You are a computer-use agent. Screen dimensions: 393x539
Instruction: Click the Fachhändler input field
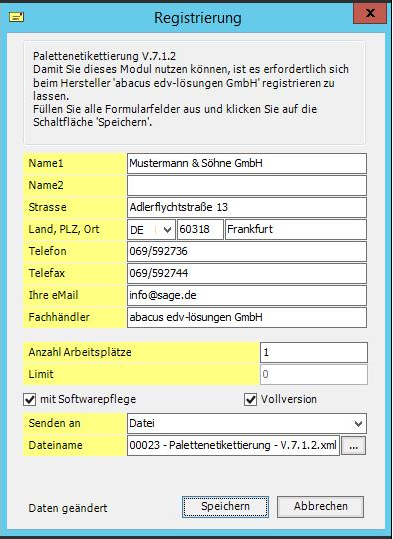[247, 317]
